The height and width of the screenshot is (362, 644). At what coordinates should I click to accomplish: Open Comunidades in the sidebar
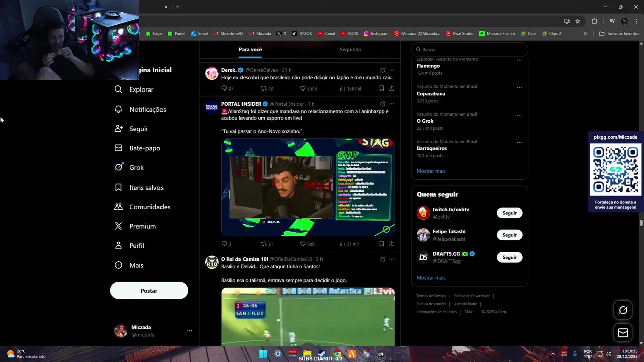point(142,207)
